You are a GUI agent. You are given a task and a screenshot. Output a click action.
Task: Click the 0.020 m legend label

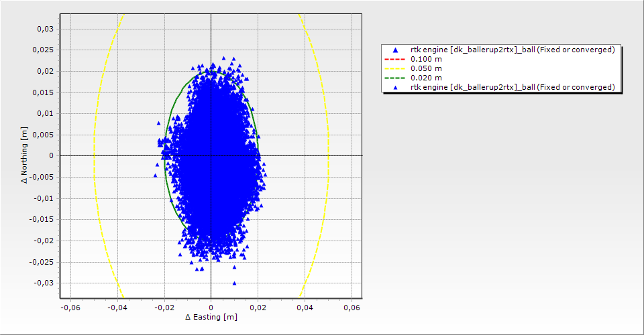426,78
